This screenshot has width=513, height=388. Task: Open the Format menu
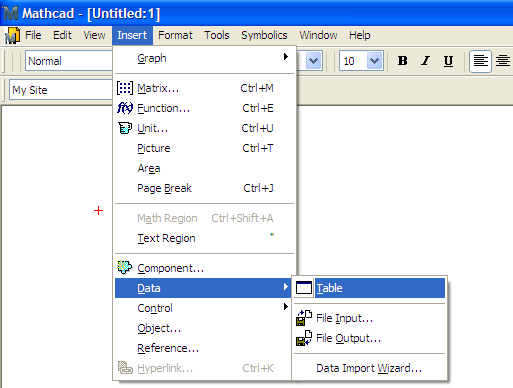point(175,35)
